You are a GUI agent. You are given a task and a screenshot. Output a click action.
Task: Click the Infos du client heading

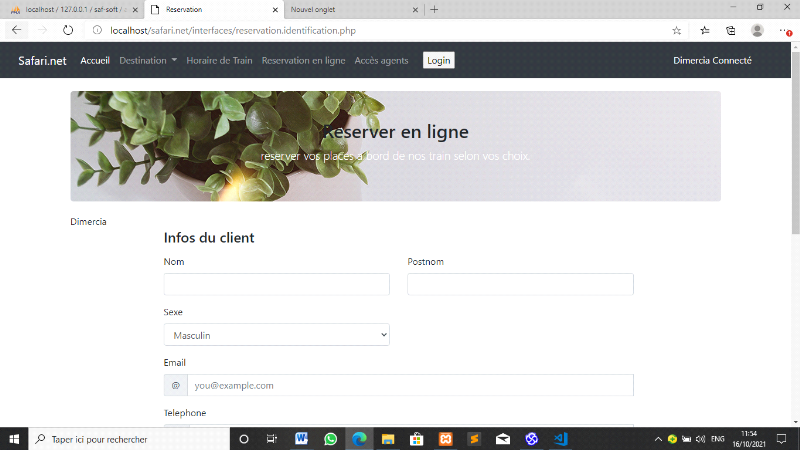pos(209,238)
